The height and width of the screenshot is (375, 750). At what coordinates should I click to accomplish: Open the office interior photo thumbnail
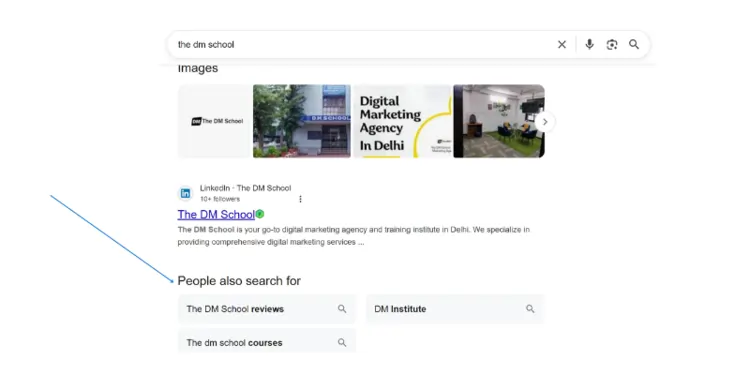(x=499, y=121)
